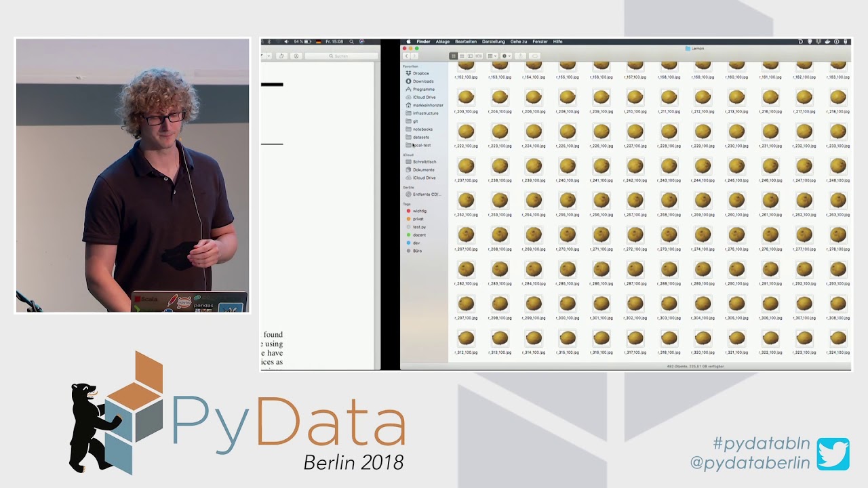This screenshot has height=488, width=868.
Task: Open the local-test folder in sidebar
Action: [422, 145]
